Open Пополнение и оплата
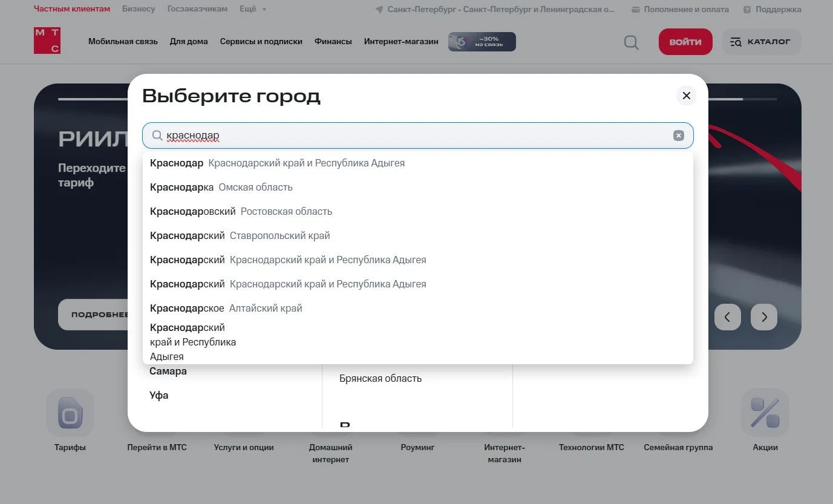This screenshot has height=504, width=833. [x=680, y=9]
